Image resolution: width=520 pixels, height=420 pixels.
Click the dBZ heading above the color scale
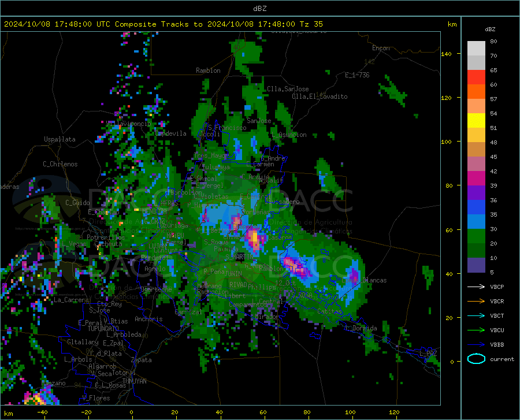coord(490,29)
